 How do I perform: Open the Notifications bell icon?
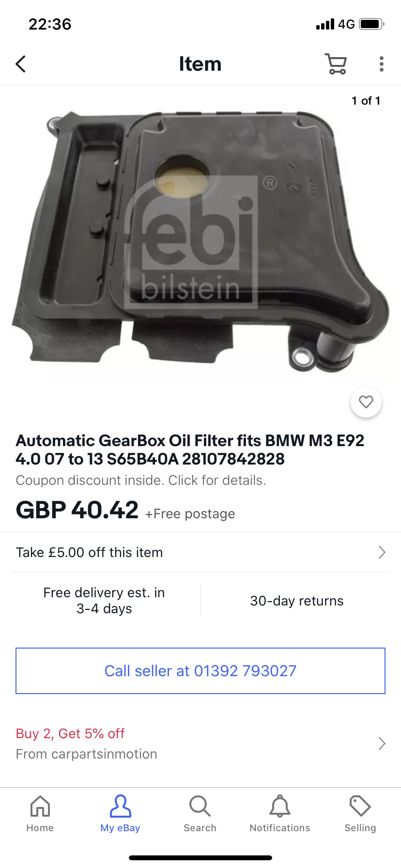(x=280, y=806)
